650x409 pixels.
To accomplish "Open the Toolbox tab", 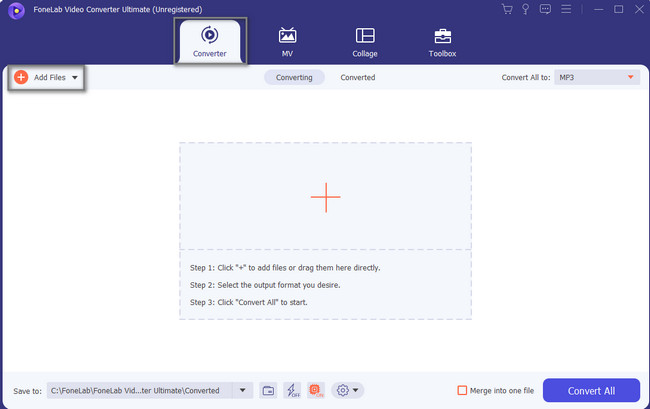I will click(442, 42).
